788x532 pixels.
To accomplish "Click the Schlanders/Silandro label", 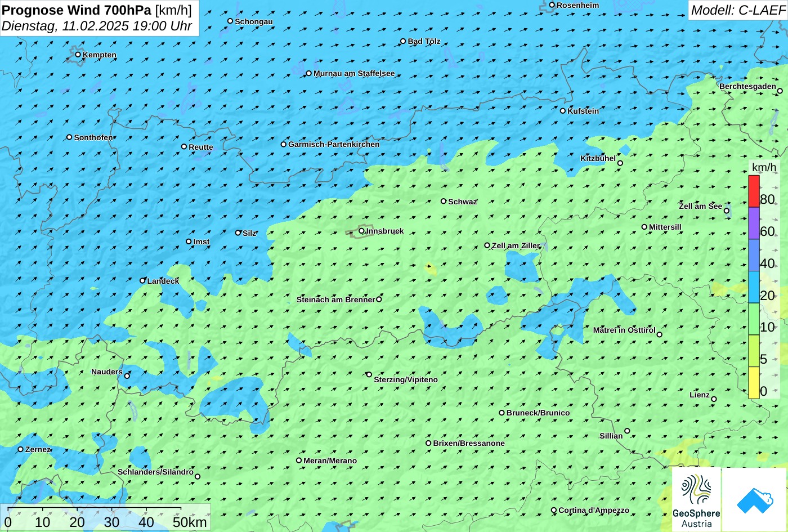I will tap(155, 472).
